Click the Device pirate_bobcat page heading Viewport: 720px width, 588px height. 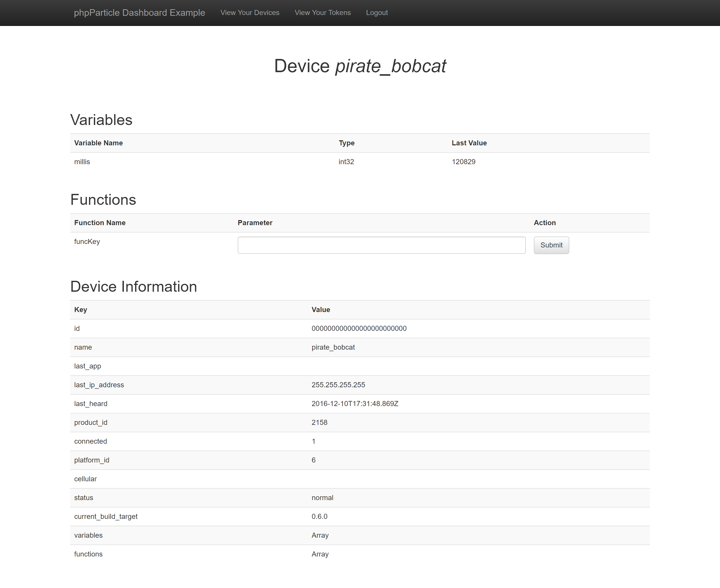(360, 66)
